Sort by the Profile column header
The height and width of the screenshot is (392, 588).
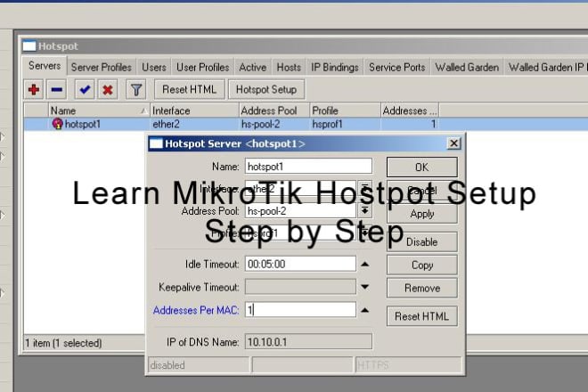click(345, 110)
